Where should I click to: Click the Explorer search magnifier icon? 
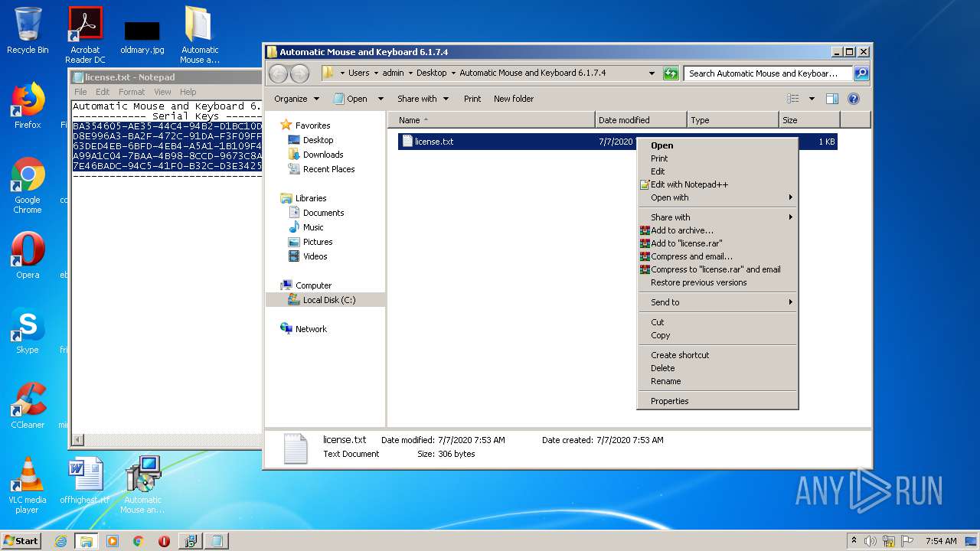861,73
